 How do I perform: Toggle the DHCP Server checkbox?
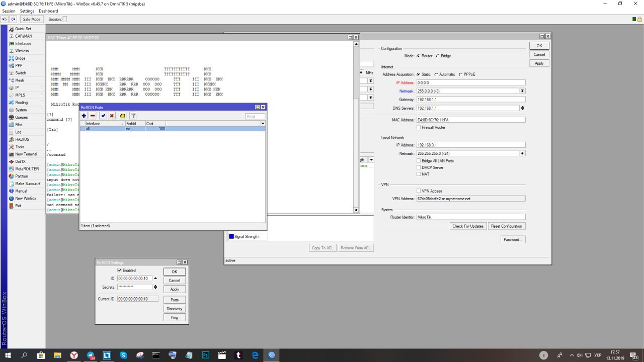(419, 167)
